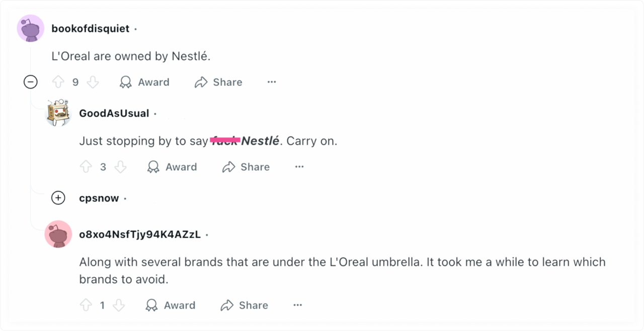
Task: Open more options on o8xo4NsfTjy94K4AZzL's comment
Action: pos(298,305)
